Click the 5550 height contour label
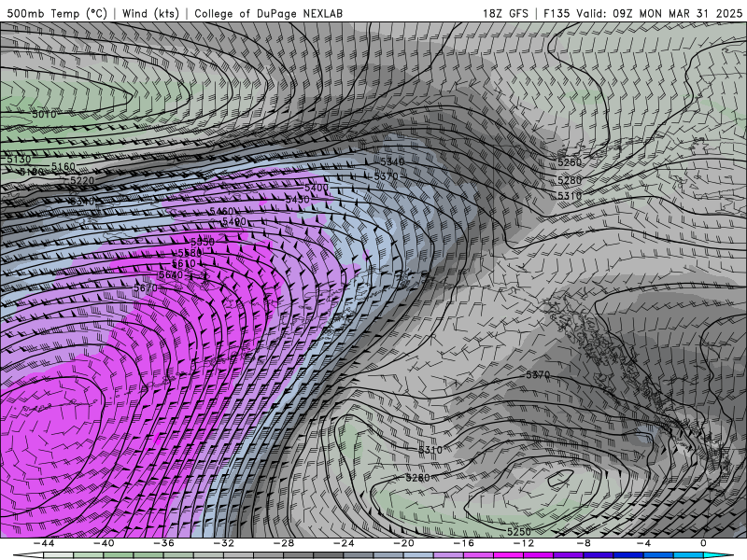 pyautogui.click(x=203, y=242)
